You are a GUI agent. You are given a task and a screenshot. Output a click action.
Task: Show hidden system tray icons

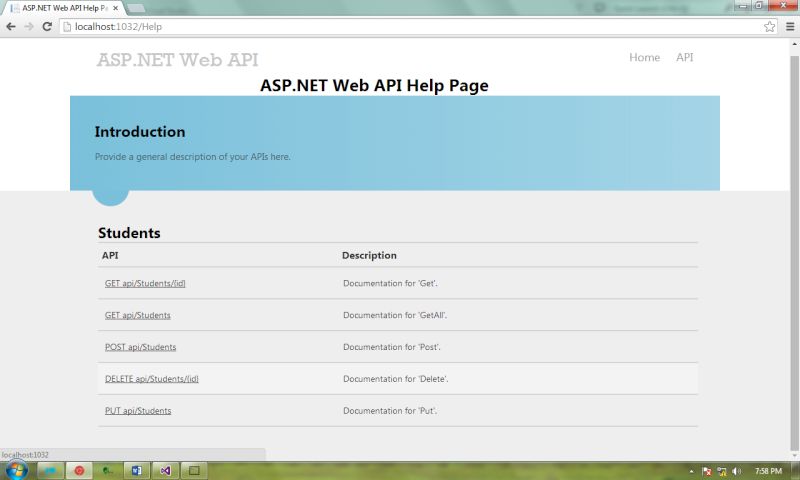[692, 471]
